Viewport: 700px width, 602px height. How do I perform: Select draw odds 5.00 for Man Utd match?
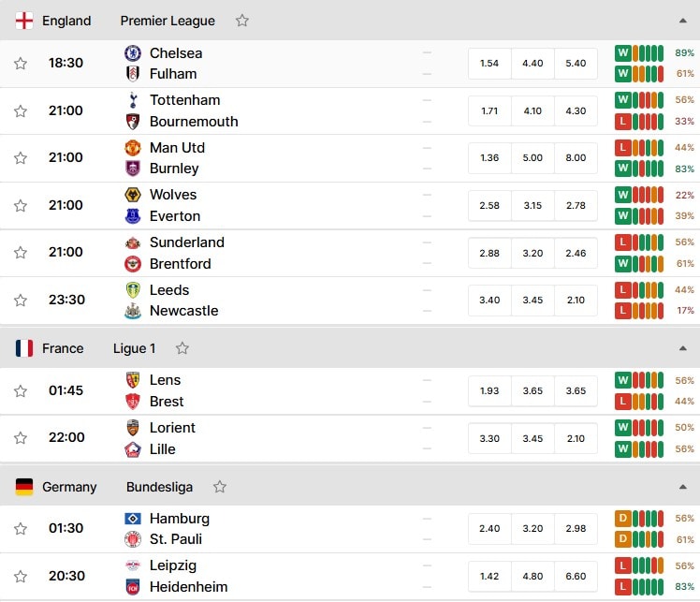(532, 157)
